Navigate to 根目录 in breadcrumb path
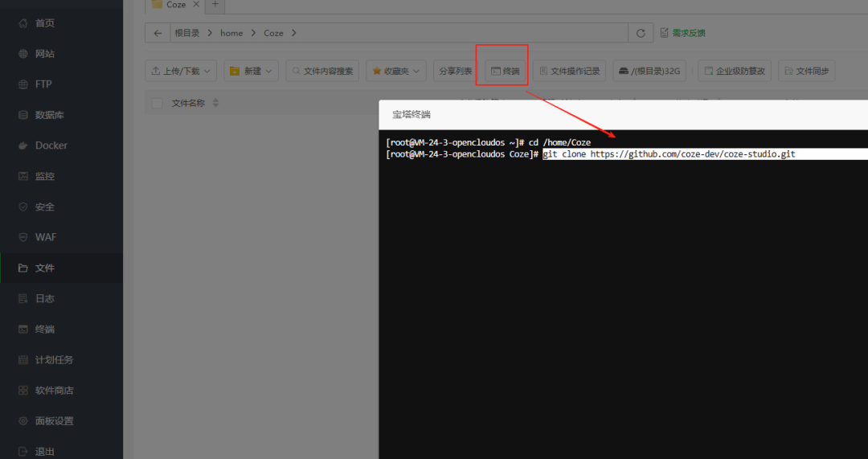 [x=187, y=33]
